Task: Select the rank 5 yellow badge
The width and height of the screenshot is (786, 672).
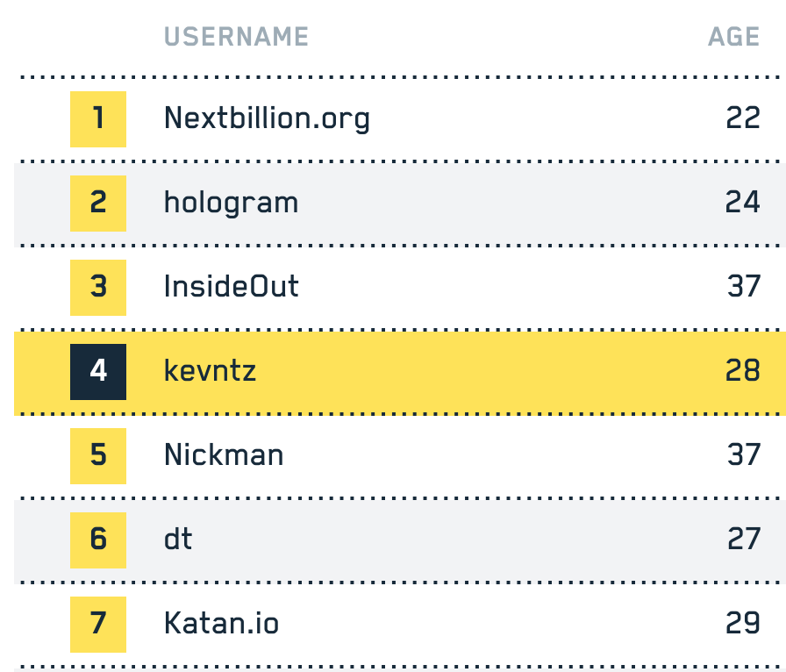Action: tap(98, 455)
